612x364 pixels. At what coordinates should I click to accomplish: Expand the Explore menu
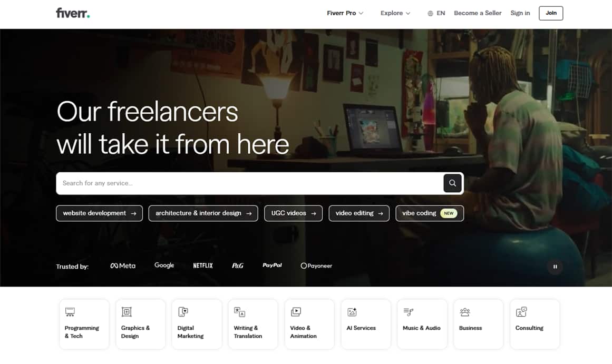point(395,13)
